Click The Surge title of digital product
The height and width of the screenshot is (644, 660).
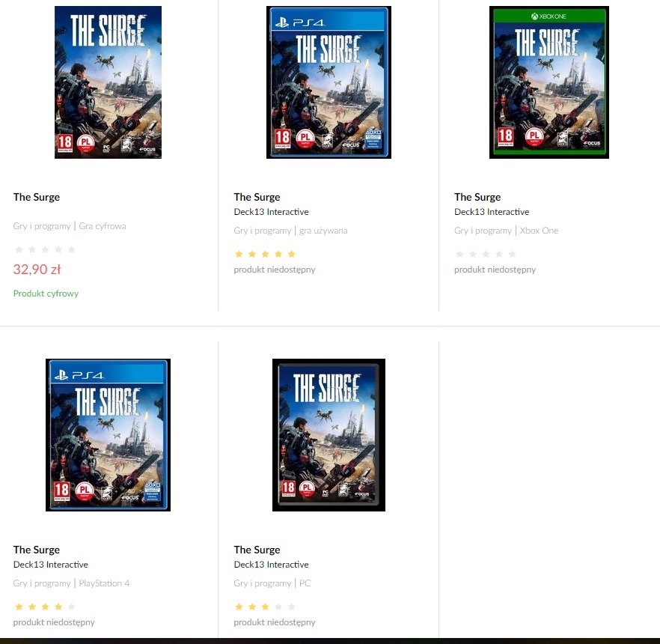pos(37,197)
